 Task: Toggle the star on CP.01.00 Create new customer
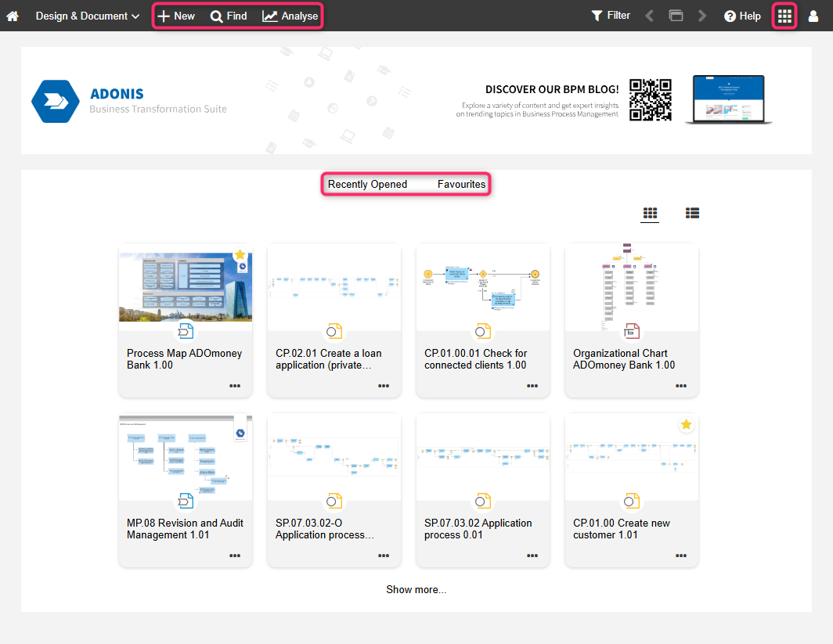tap(686, 424)
